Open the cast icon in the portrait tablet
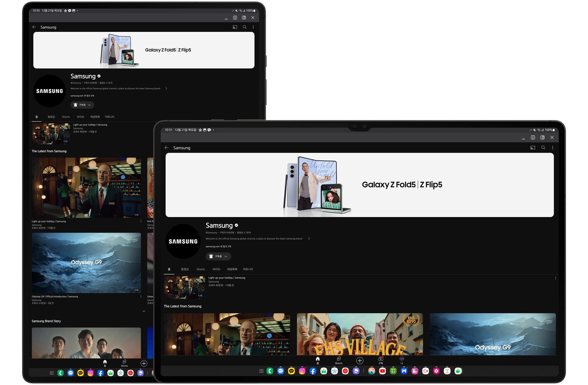 235,27
